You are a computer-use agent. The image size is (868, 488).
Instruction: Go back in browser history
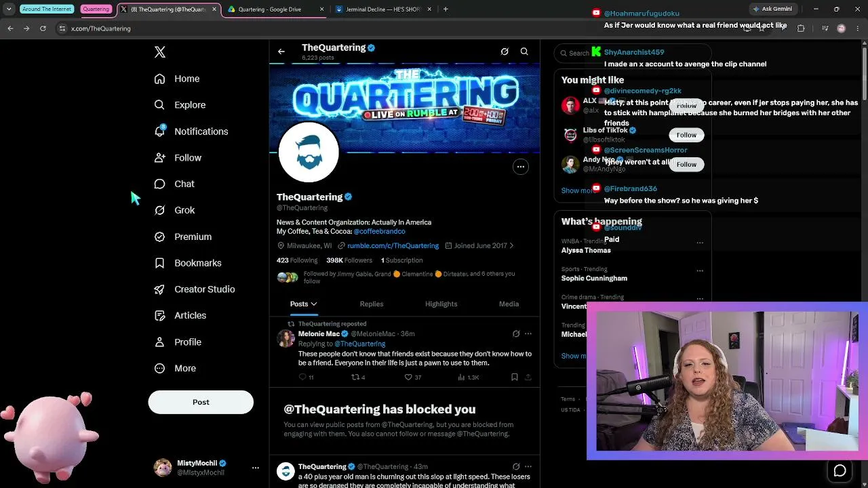(10, 28)
